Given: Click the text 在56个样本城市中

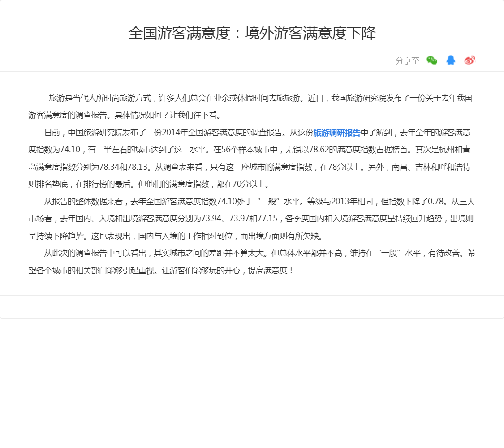Looking at the screenshot, I should tap(245, 150).
